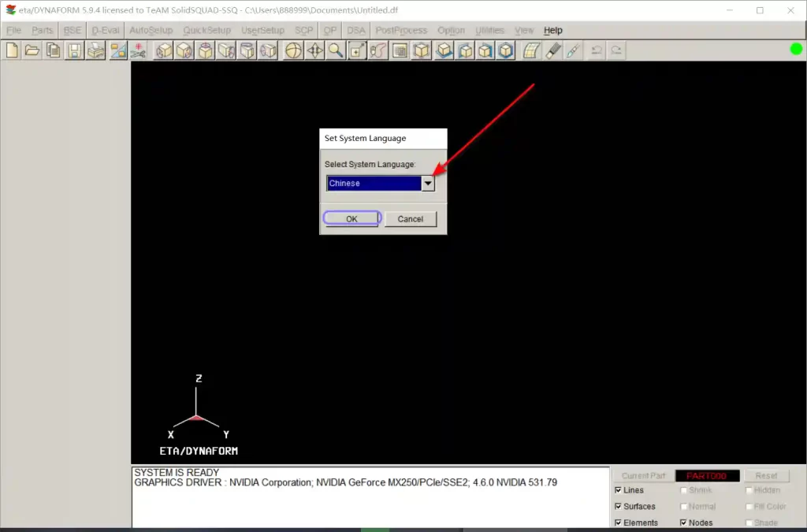Disable the Nodes checkbox
Screen dimensions: 807x532
[682, 523]
